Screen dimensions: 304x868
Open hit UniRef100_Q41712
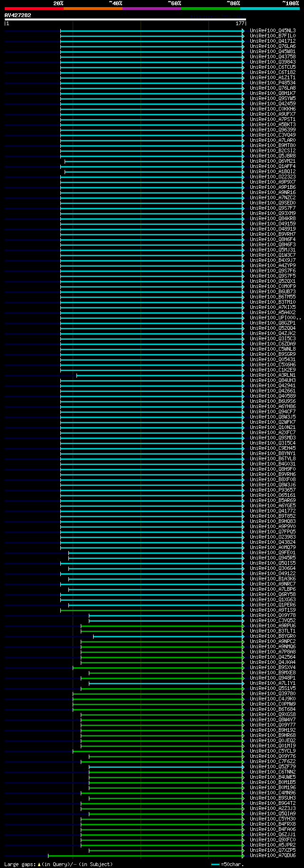(x=273, y=41)
